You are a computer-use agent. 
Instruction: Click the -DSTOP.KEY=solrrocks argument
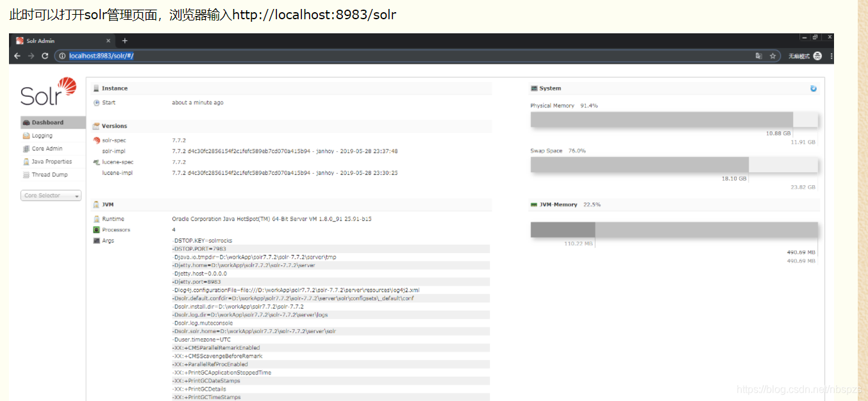(x=202, y=241)
